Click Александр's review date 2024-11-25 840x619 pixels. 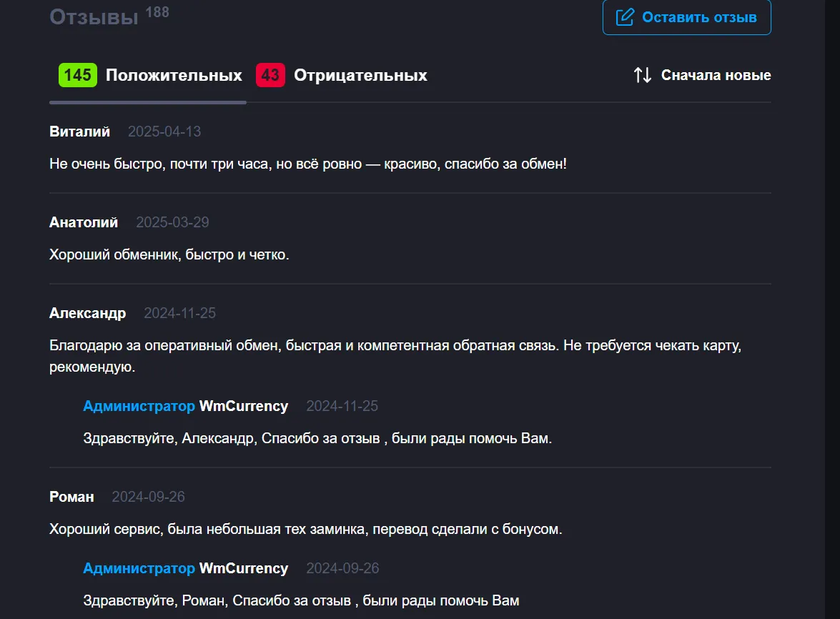pos(180,313)
